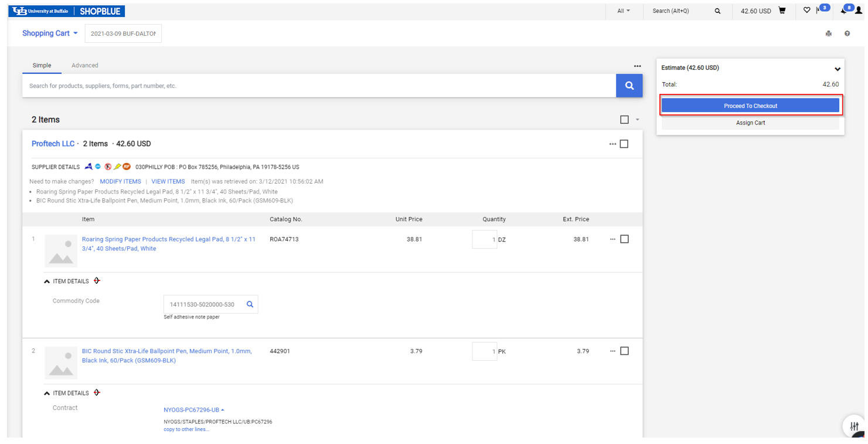Open help via question mark icon

point(847,33)
